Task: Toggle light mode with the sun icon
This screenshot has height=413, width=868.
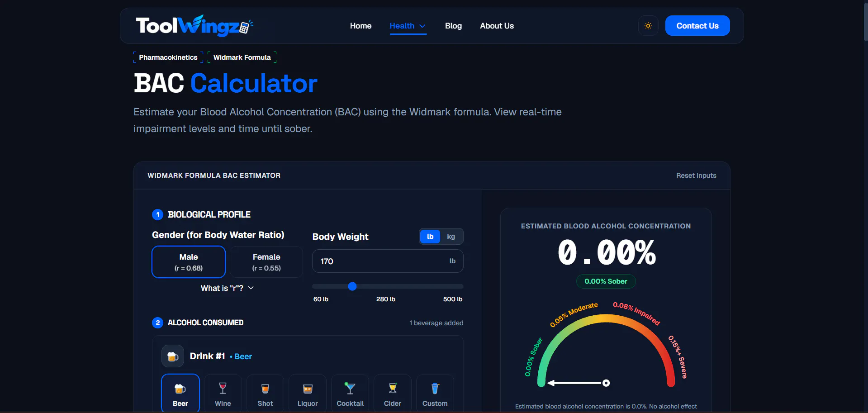Action: coord(648,26)
